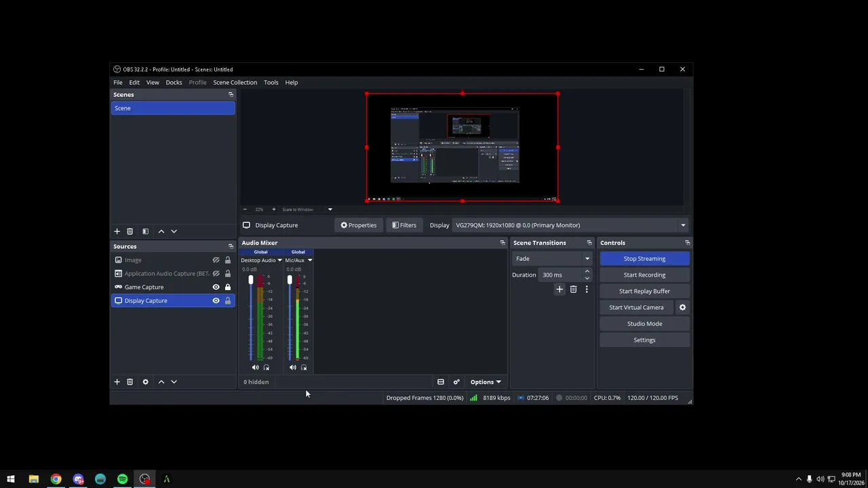
Task: Add a scene transition with the plus icon
Action: pos(559,289)
